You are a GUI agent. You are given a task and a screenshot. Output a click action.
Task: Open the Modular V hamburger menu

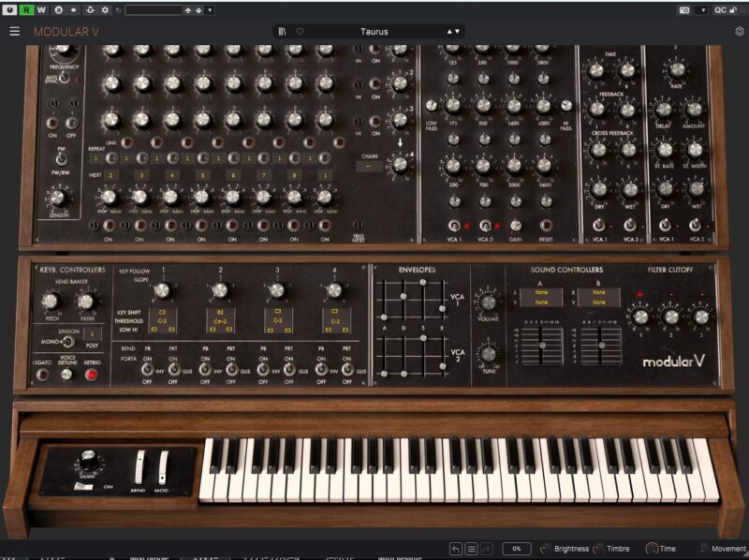[15, 32]
